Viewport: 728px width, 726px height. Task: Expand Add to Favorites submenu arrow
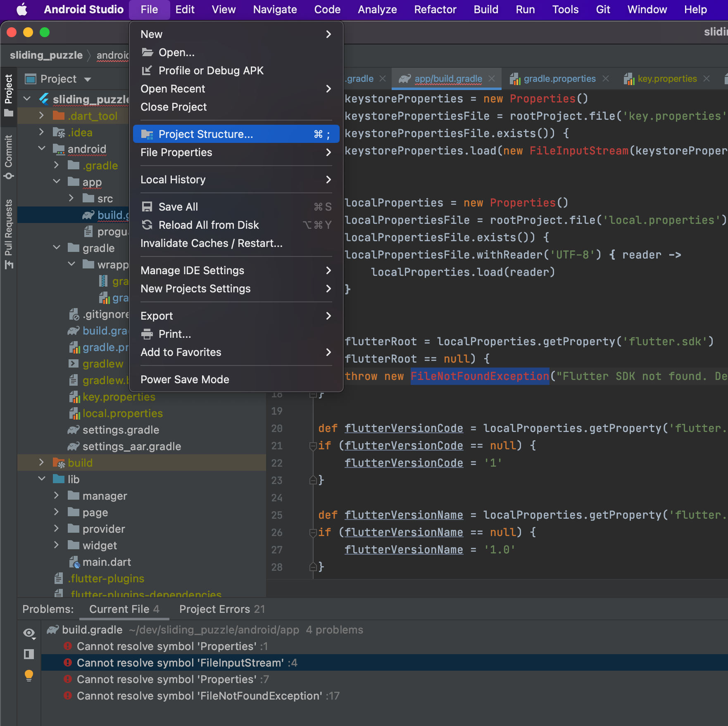pos(328,352)
